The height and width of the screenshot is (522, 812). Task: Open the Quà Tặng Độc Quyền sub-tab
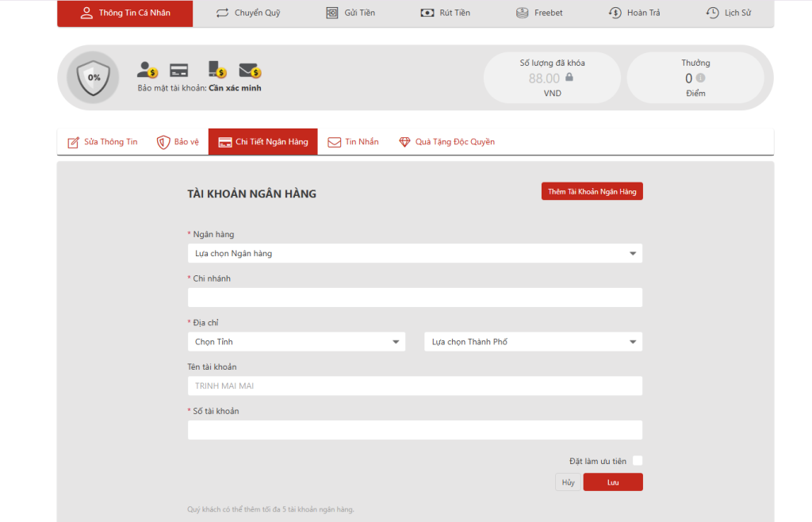446,142
